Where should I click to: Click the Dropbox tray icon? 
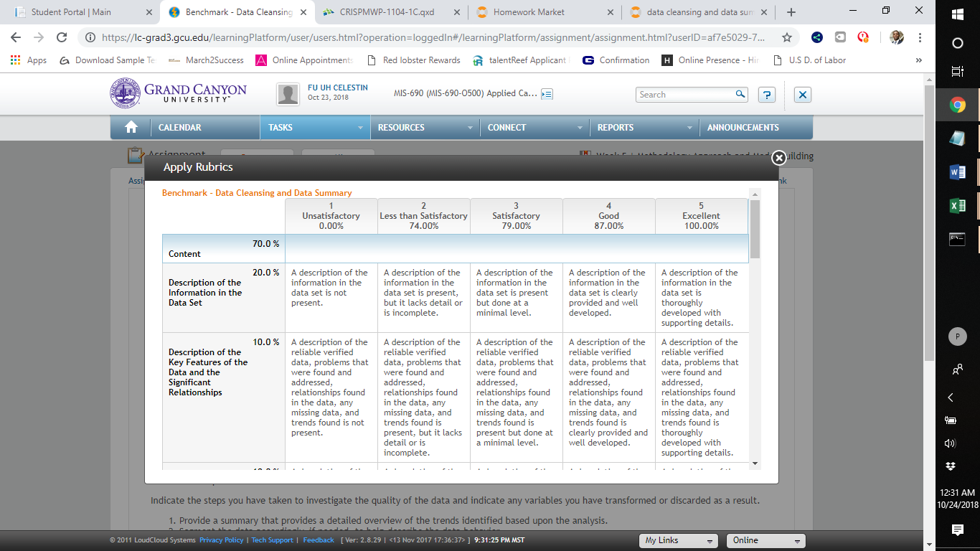coord(951,466)
